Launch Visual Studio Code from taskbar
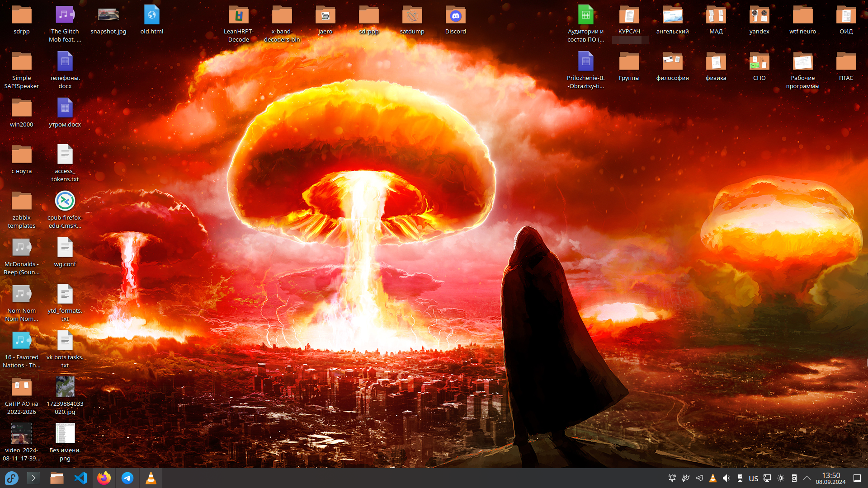This screenshot has width=868, height=488. (80, 478)
